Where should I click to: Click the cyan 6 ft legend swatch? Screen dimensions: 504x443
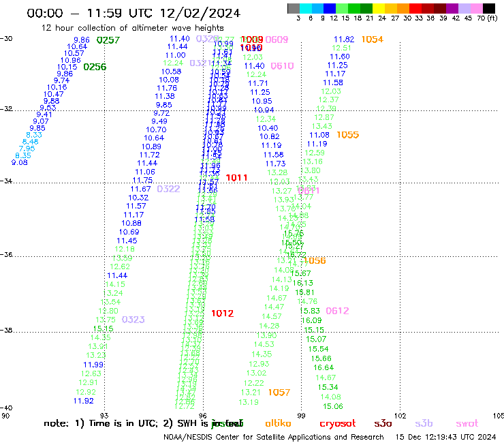coord(306,8)
